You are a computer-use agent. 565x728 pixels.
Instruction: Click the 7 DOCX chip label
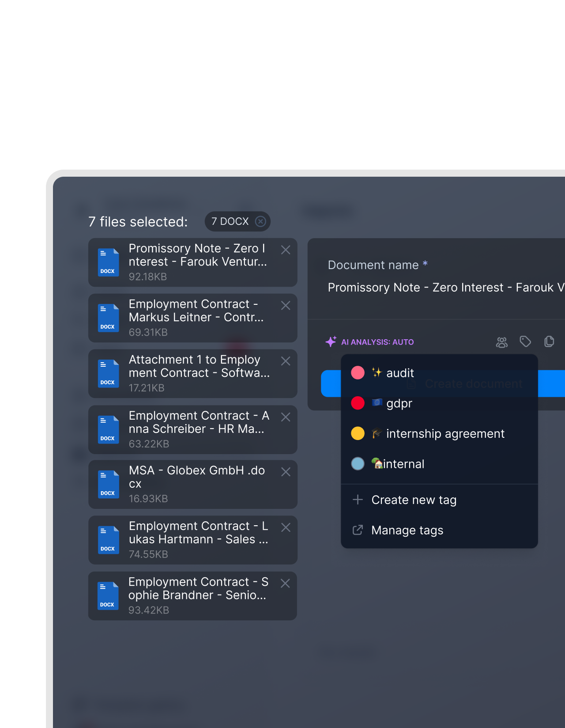pyautogui.click(x=230, y=221)
